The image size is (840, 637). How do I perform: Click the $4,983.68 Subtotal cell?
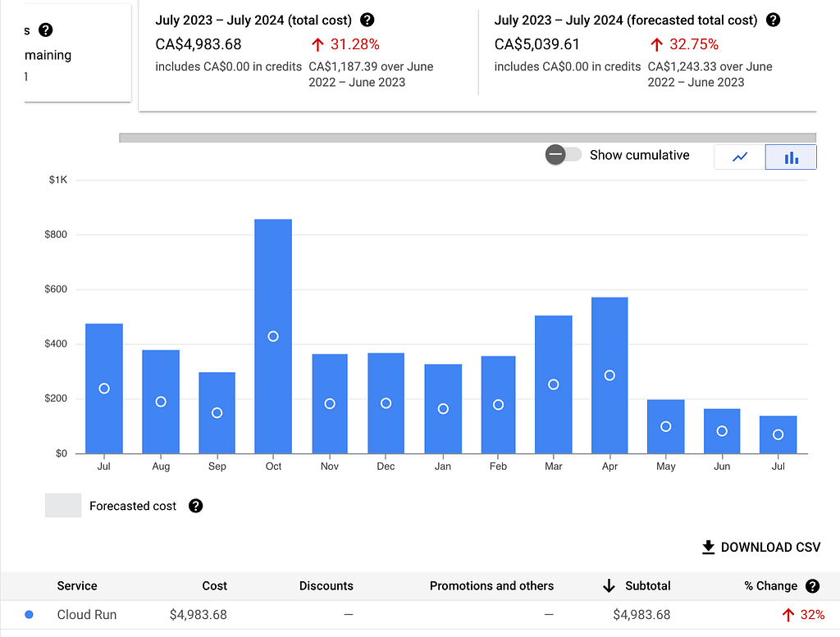coord(641,615)
